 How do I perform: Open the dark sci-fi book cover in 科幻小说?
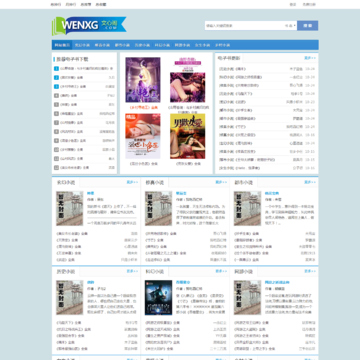(158, 298)
